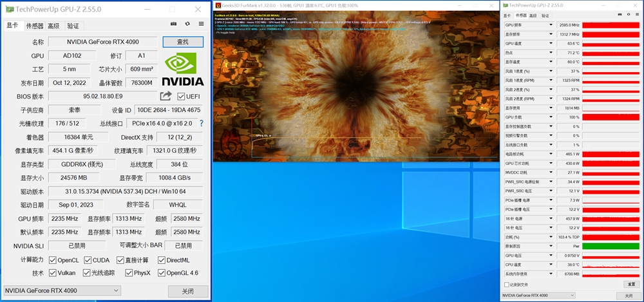
Task: Switch to 显卡 tab in left GPU-Z window
Action: click(x=12, y=26)
